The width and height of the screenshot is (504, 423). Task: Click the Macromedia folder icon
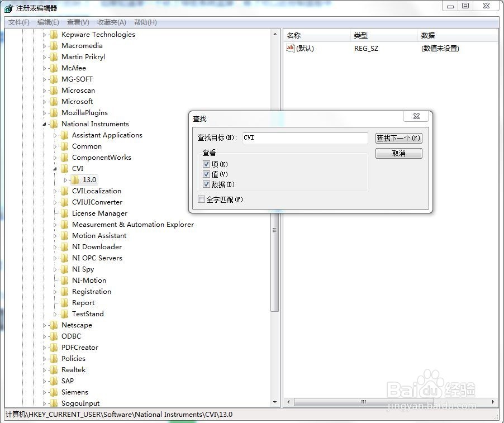click(x=54, y=46)
